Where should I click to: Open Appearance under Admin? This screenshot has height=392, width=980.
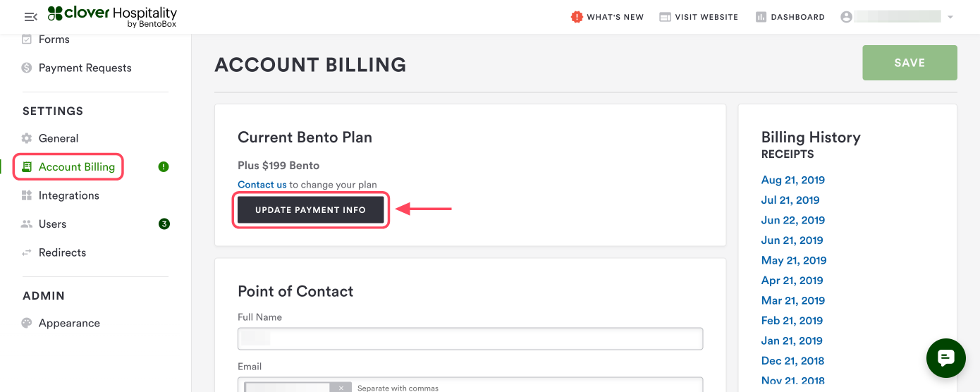click(x=69, y=323)
